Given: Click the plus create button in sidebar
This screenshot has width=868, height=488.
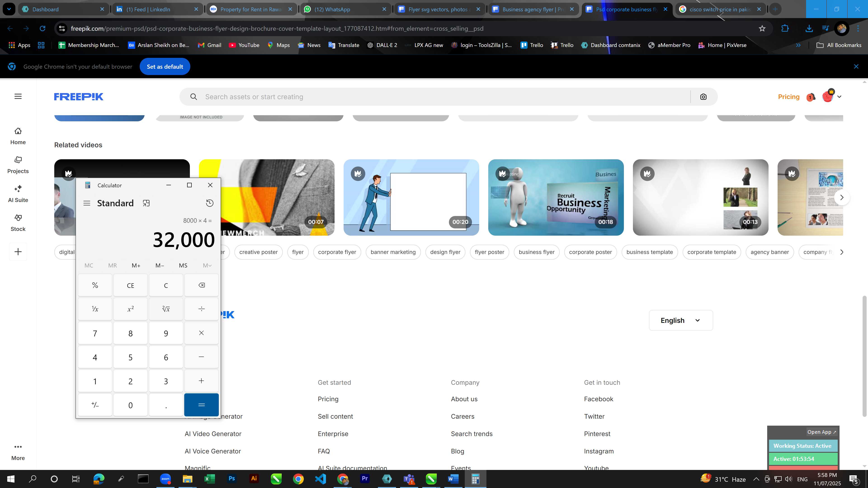Looking at the screenshot, I should pos(18,252).
